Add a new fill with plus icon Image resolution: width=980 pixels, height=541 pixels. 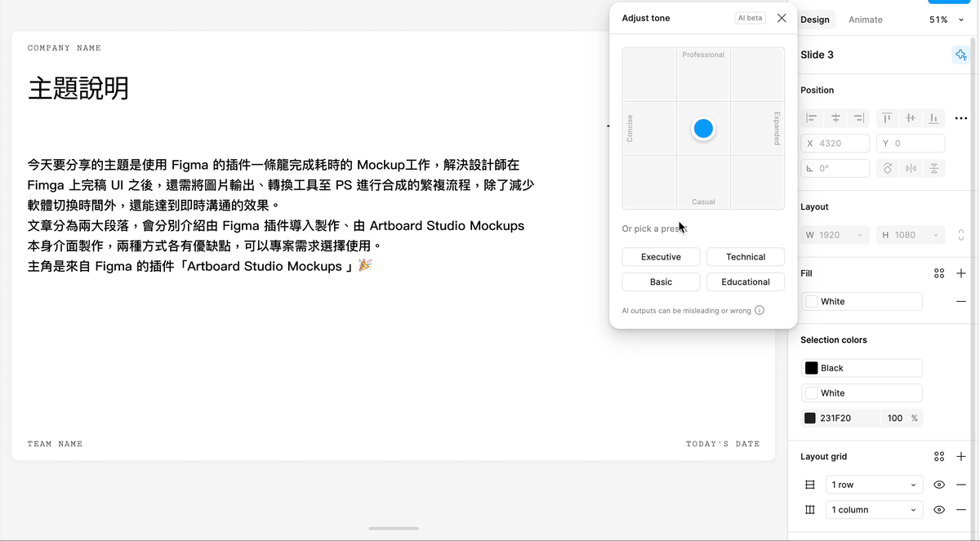click(961, 273)
